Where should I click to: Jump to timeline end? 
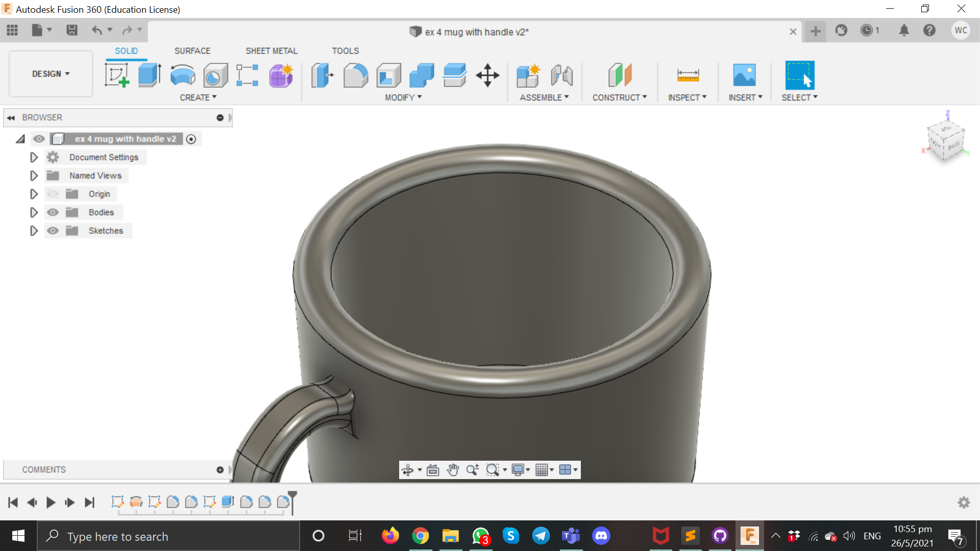89,503
